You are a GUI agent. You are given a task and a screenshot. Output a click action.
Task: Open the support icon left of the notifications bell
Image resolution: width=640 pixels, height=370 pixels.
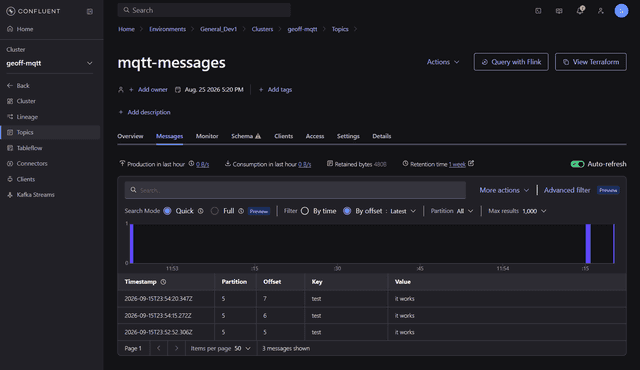559,11
